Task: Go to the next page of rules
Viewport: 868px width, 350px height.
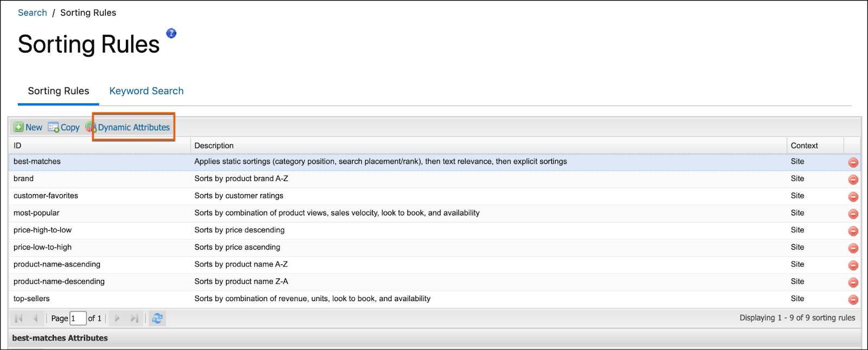Action: pos(117,319)
